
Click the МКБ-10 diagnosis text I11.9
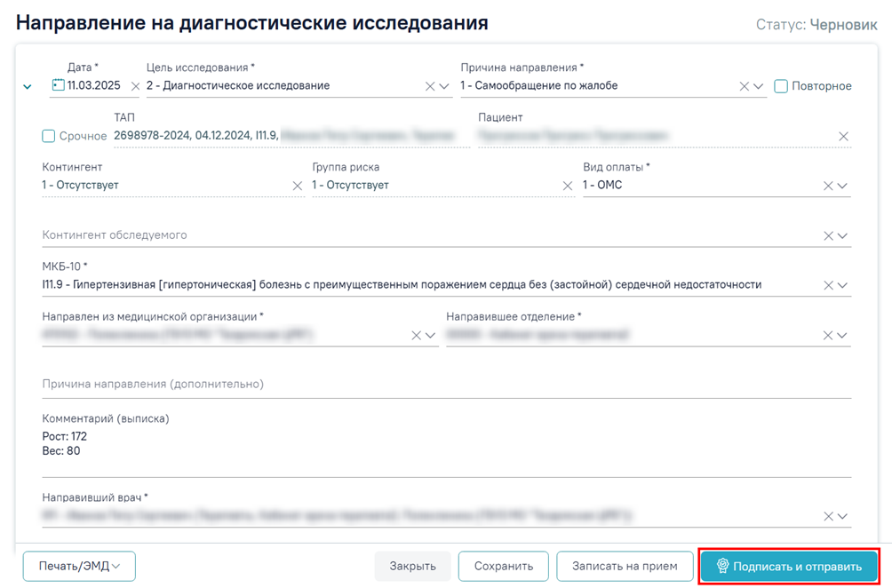(x=402, y=285)
